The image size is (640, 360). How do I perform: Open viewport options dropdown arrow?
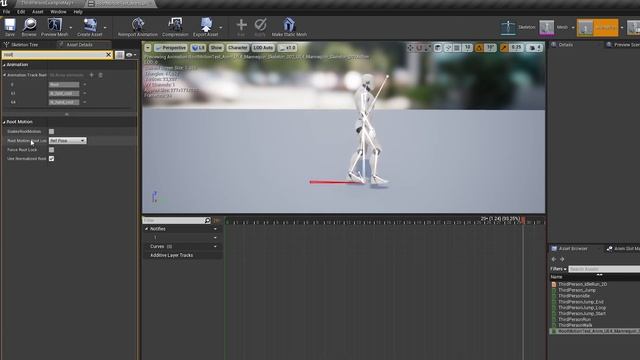[148, 48]
